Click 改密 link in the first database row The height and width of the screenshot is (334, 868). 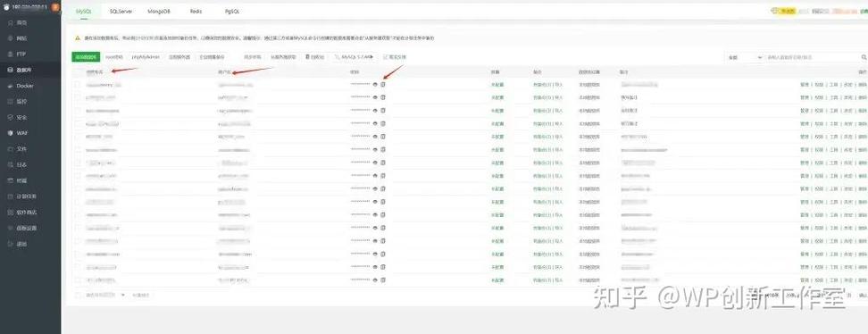848,85
